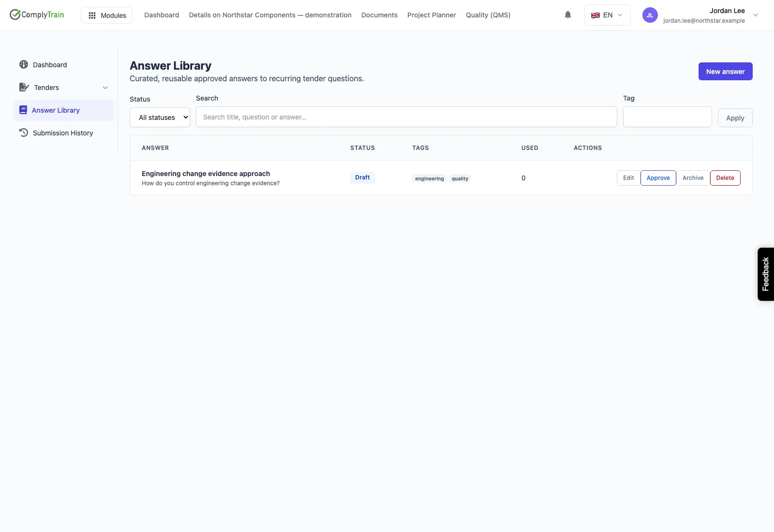
Task: Click the STATUS column header
Action: tap(362, 148)
